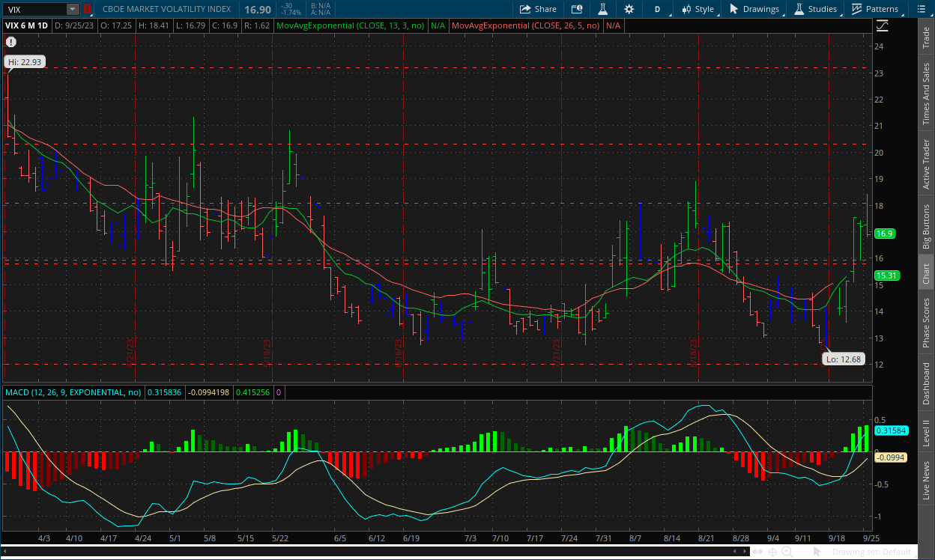
Task: Click the R: 1.62 range value
Action: 258,25
